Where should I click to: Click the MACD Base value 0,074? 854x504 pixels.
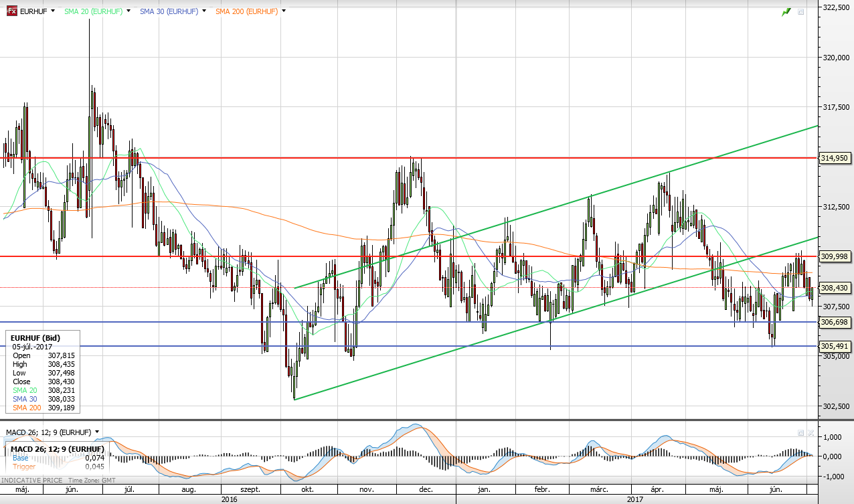click(x=94, y=458)
